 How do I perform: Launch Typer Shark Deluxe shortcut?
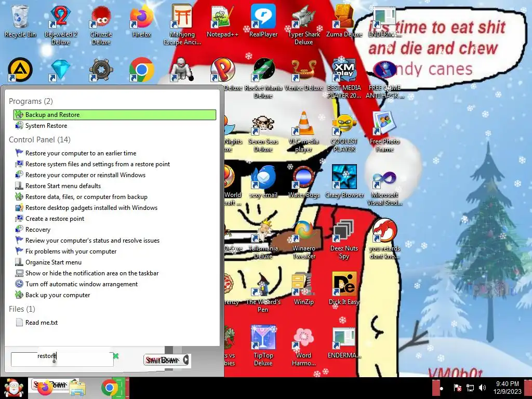point(303,24)
